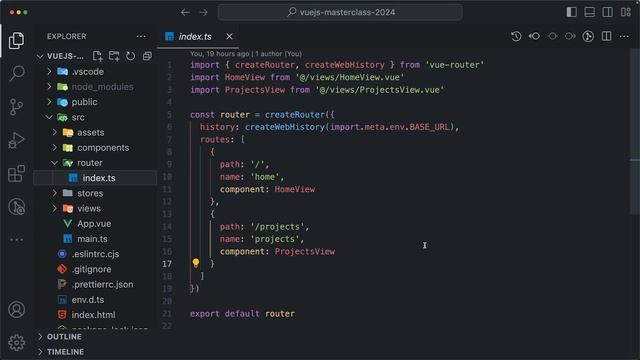The width and height of the screenshot is (640, 360).
Task: Click the commit dot icon in editor toolbar
Action: pyautogui.click(x=552, y=36)
